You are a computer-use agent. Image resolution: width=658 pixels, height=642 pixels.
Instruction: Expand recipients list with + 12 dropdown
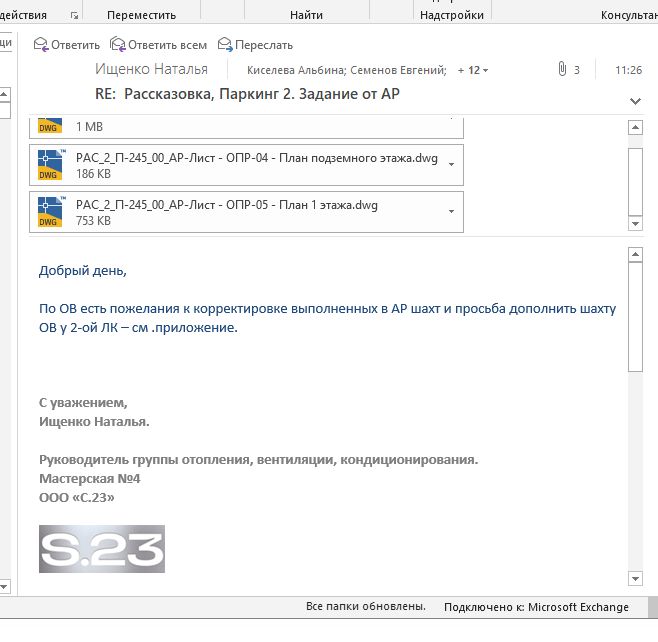click(473, 70)
